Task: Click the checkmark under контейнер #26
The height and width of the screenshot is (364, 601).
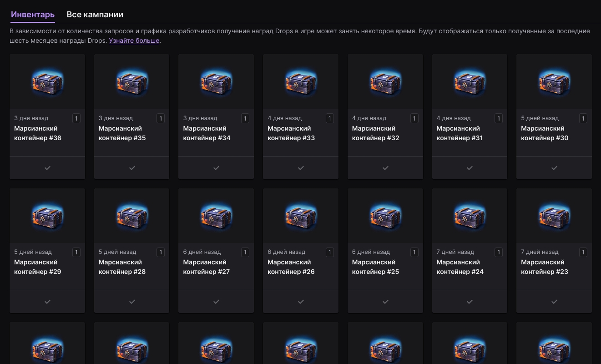Action: (301, 302)
